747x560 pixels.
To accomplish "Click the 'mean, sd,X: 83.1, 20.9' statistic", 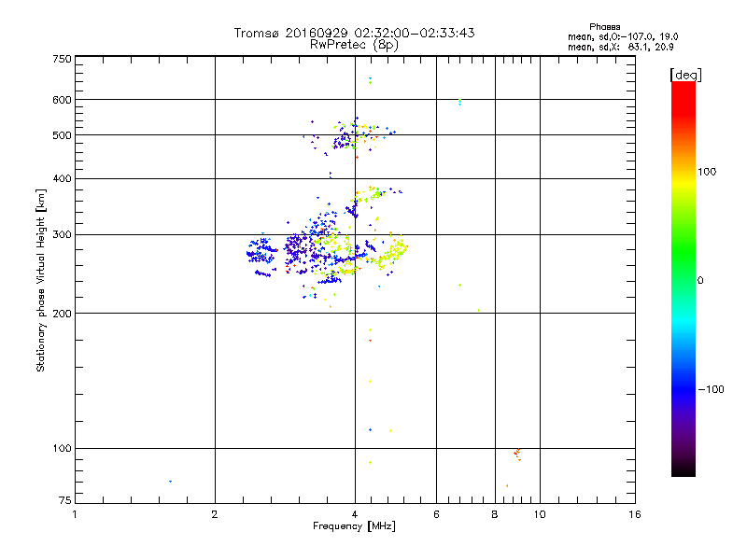I will [620, 47].
